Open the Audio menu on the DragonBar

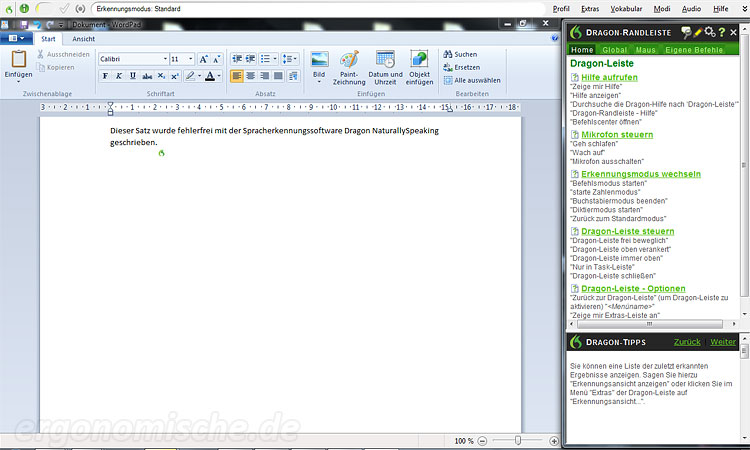691,9
